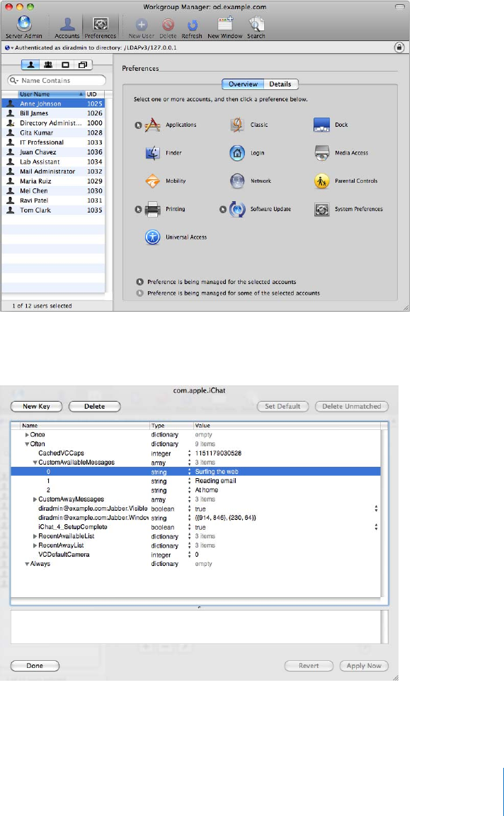Switch to the Details tab
Viewport: 504px width, 816px height.
(280, 84)
